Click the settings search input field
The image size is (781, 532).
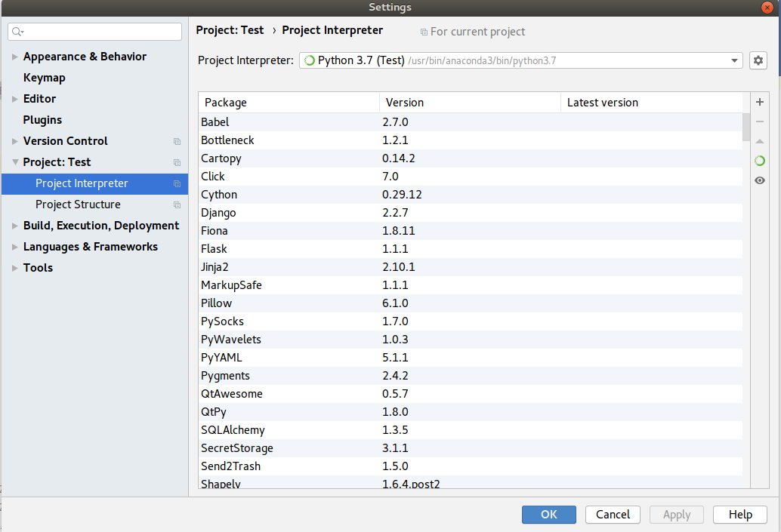tap(94, 32)
